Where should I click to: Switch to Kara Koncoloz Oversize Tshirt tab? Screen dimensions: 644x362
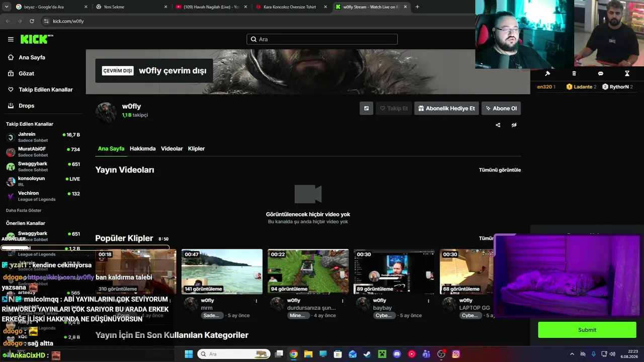291,7
